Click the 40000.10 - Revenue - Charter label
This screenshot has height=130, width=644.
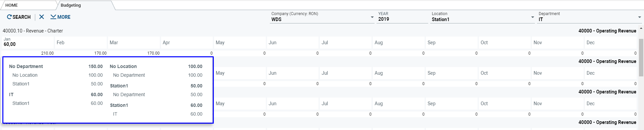pos(33,31)
